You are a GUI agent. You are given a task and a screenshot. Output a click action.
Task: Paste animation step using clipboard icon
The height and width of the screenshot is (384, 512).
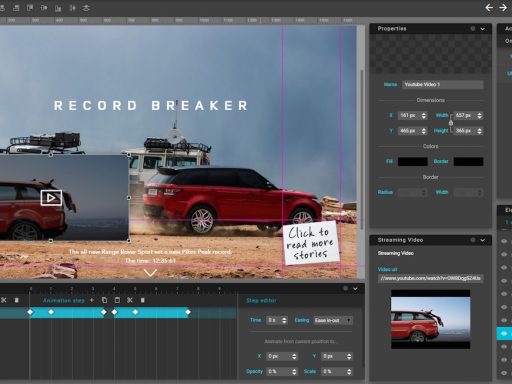pyautogui.click(x=117, y=300)
